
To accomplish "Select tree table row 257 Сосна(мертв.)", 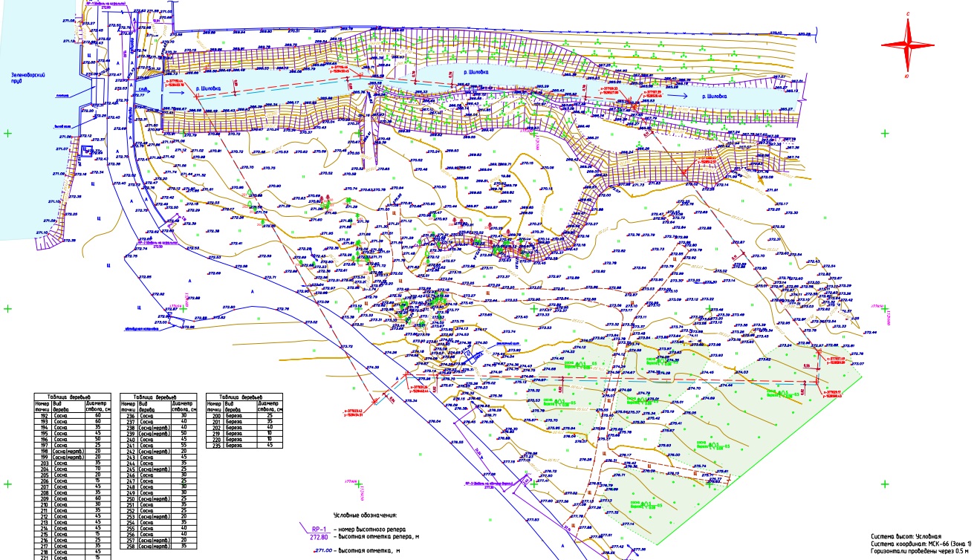I will coord(158,540).
